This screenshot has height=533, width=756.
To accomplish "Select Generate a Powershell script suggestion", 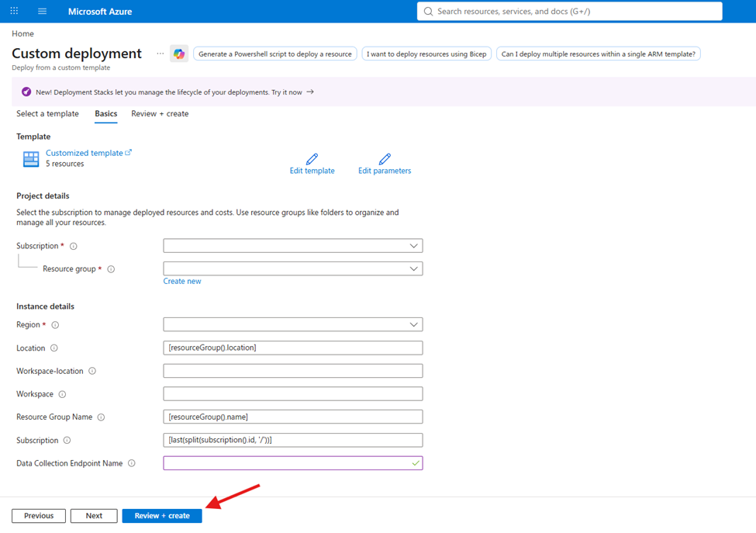I will pyautogui.click(x=275, y=54).
